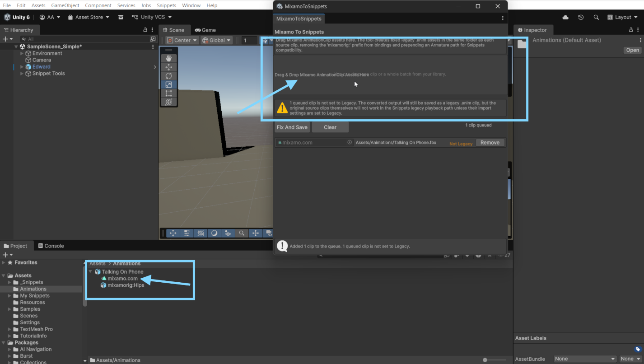Open MixamoToSnippets tab three-dot menu
Screen dimensions: 644x364
pos(503,19)
